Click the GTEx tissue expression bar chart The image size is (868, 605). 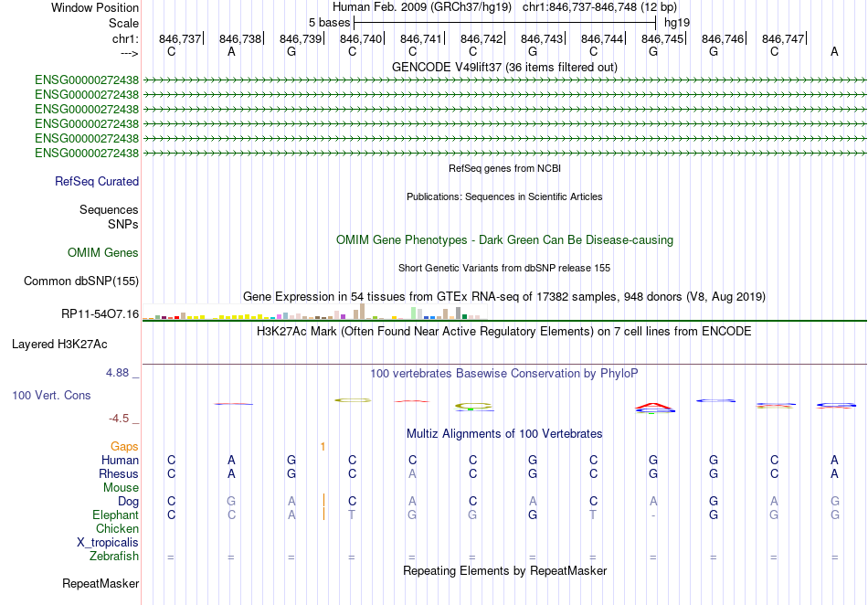314,312
